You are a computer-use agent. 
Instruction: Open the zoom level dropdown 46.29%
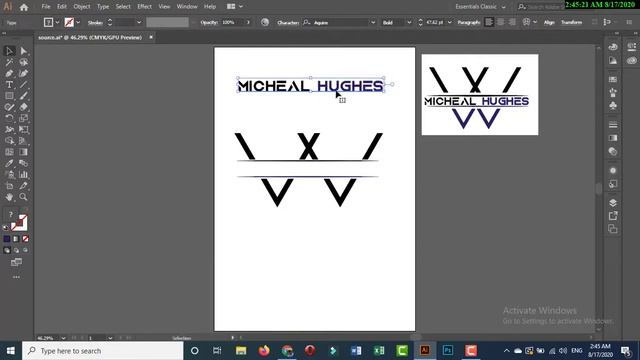click(x=63, y=338)
